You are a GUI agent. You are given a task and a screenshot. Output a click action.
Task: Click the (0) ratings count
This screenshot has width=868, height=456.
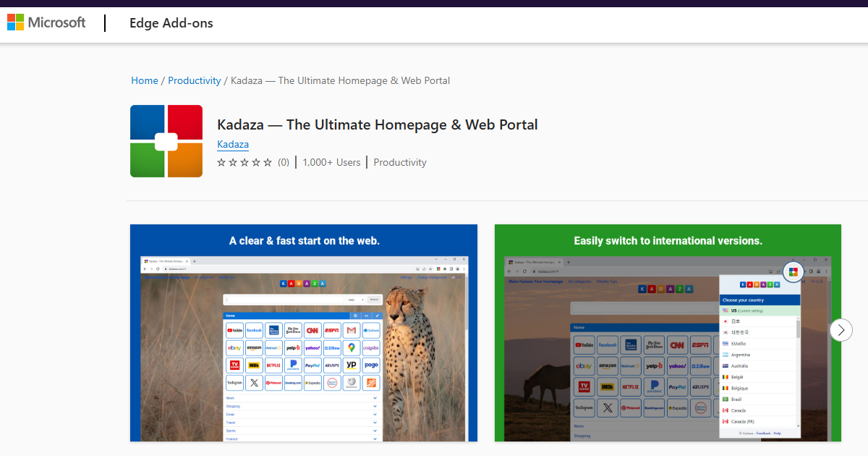tap(284, 162)
